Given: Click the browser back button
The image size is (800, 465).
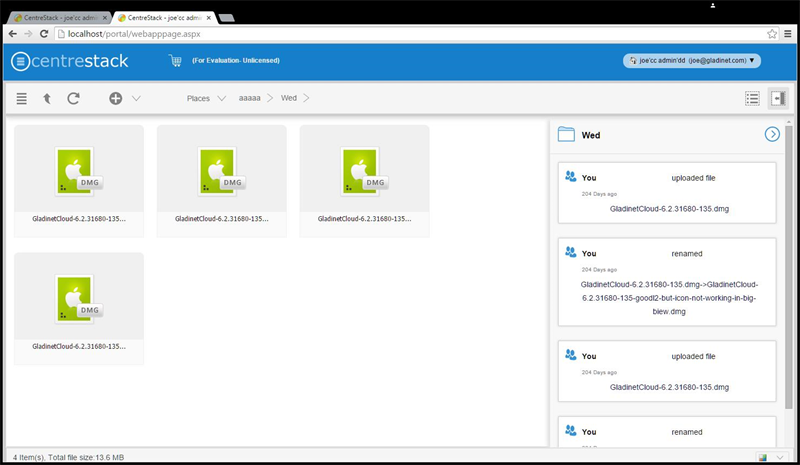Looking at the screenshot, I should click(x=13, y=34).
